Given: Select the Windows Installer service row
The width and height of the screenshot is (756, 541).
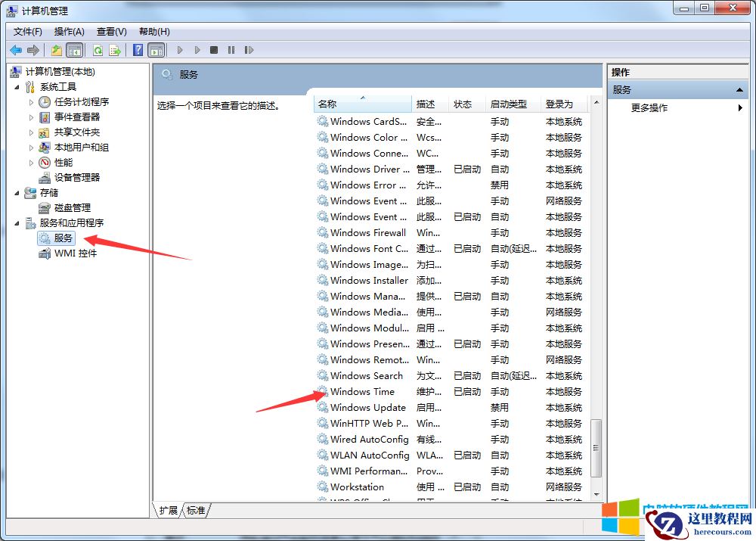Looking at the screenshot, I should (452, 281).
